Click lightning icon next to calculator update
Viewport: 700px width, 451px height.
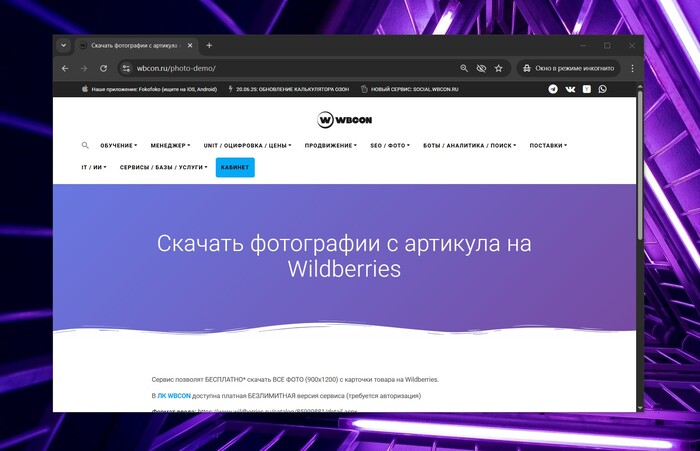(x=230, y=89)
